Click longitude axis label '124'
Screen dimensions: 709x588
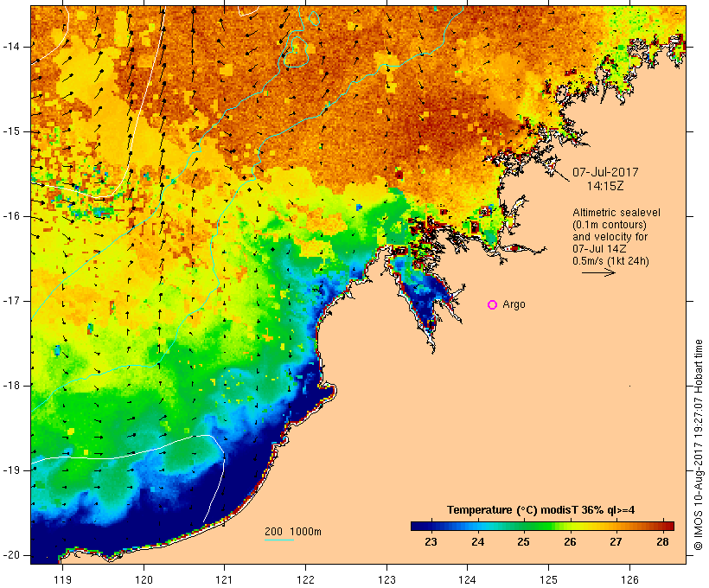467,579
